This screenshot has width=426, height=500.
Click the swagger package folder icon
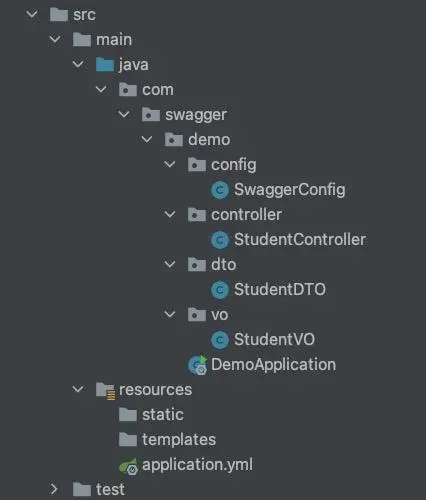point(151,115)
